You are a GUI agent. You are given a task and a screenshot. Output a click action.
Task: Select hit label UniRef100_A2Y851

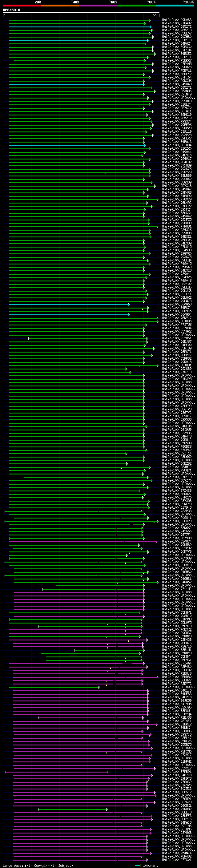177,338
